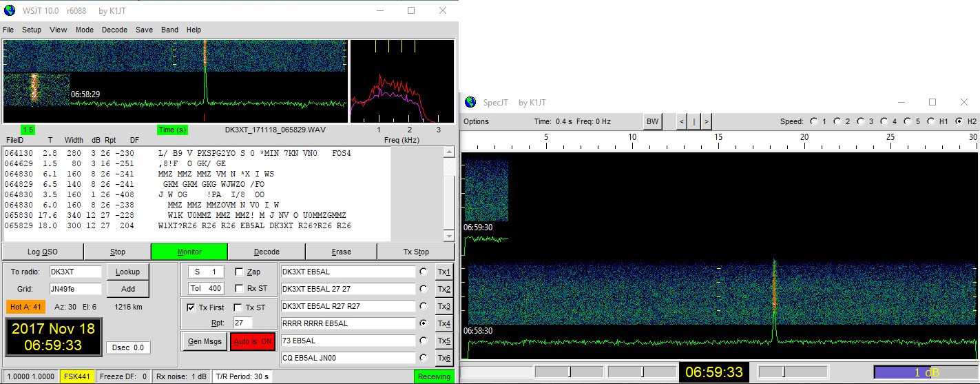Screen dimensions: 980x384
Task: Click the WSJT globe icon in title bar
Action: tap(9, 10)
